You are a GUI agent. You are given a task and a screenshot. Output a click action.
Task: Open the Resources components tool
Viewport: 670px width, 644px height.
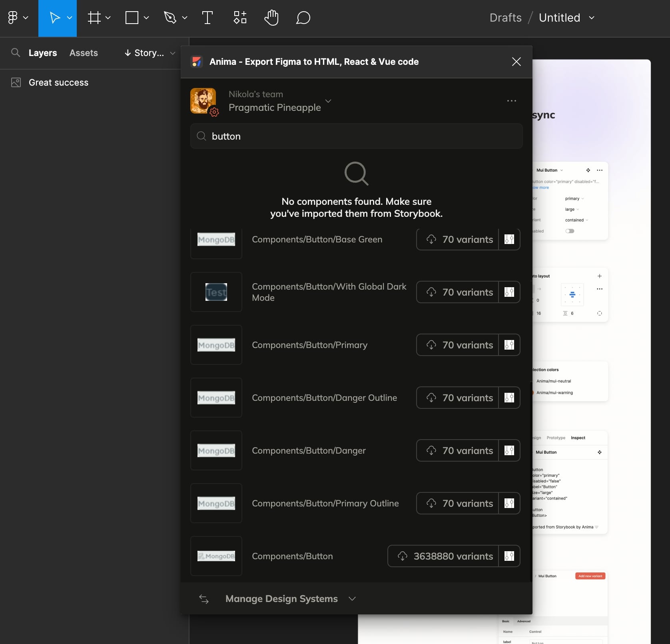240,18
